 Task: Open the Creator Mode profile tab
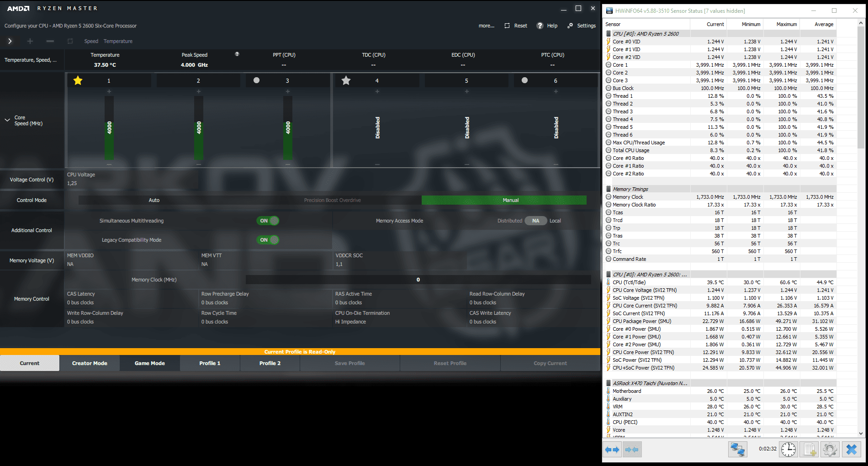click(x=90, y=363)
